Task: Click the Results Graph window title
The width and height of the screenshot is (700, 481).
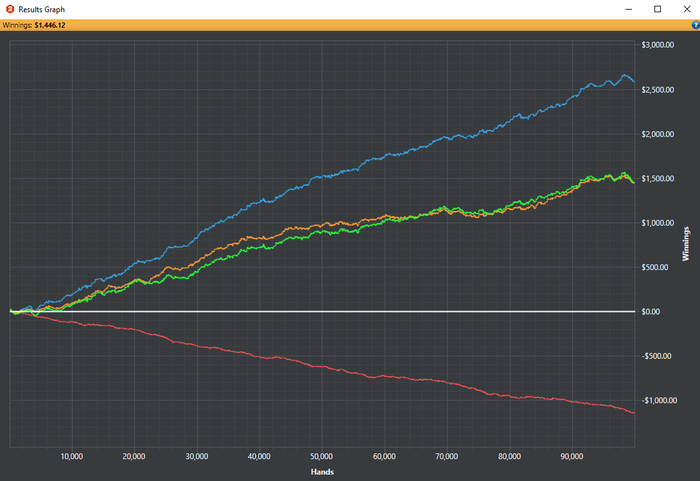Action: [42, 9]
